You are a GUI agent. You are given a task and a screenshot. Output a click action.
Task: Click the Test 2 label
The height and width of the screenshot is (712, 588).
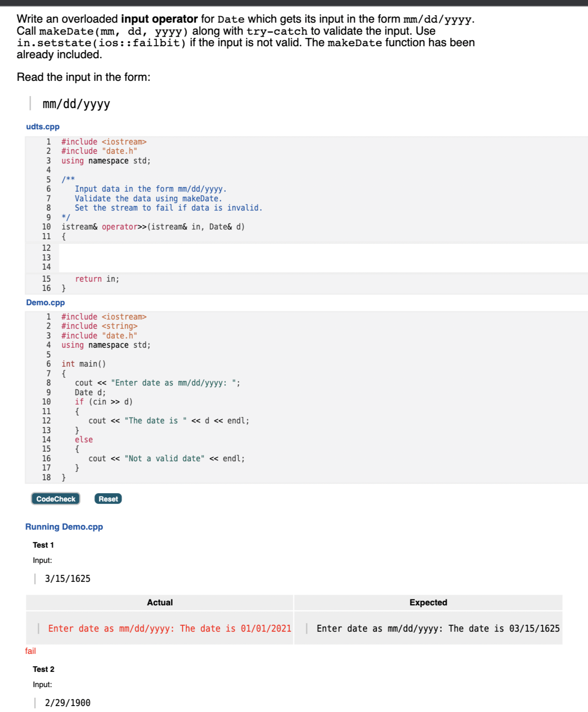43,668
